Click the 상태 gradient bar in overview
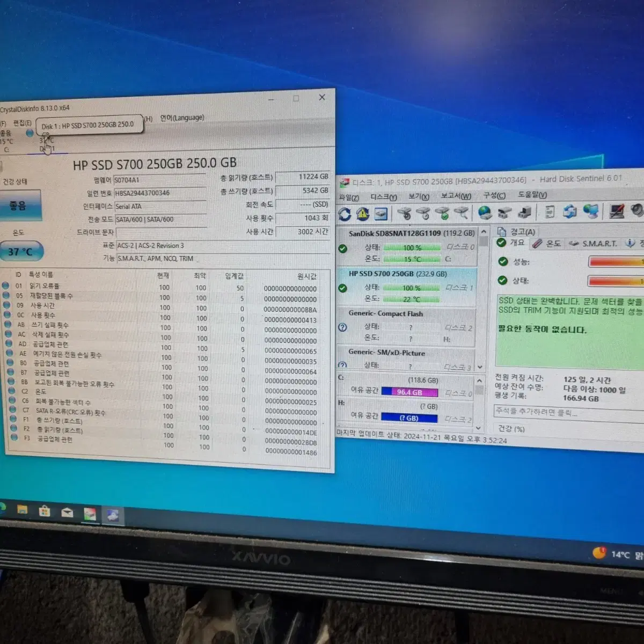The width and height of the screenshot is (644, 644). click(x=616, y=281)
